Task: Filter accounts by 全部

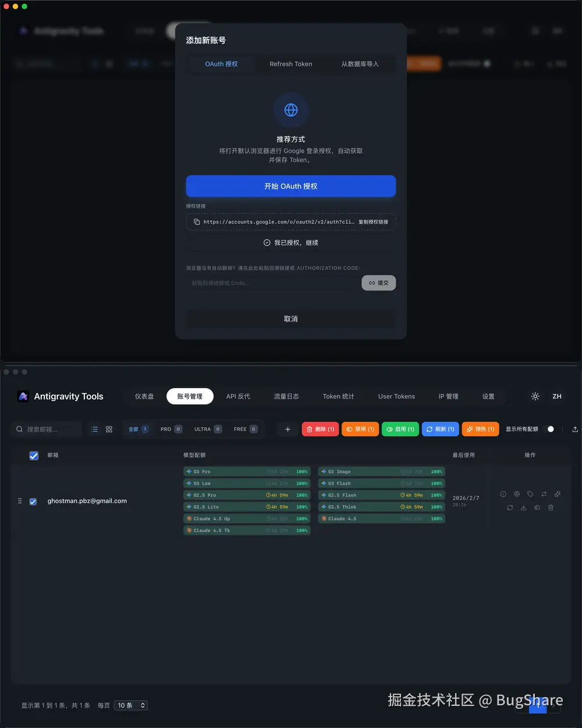Action: [139, 429]
